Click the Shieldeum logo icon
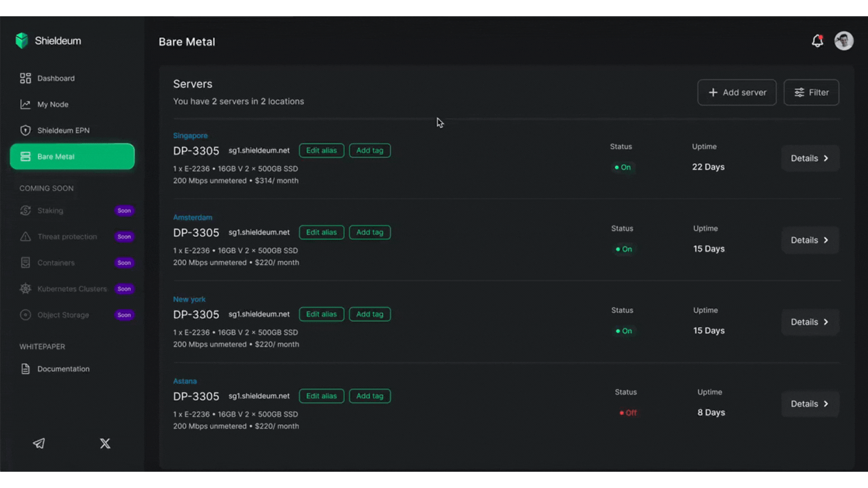This screenshot has height=488, width=868. tap(22, 41)
